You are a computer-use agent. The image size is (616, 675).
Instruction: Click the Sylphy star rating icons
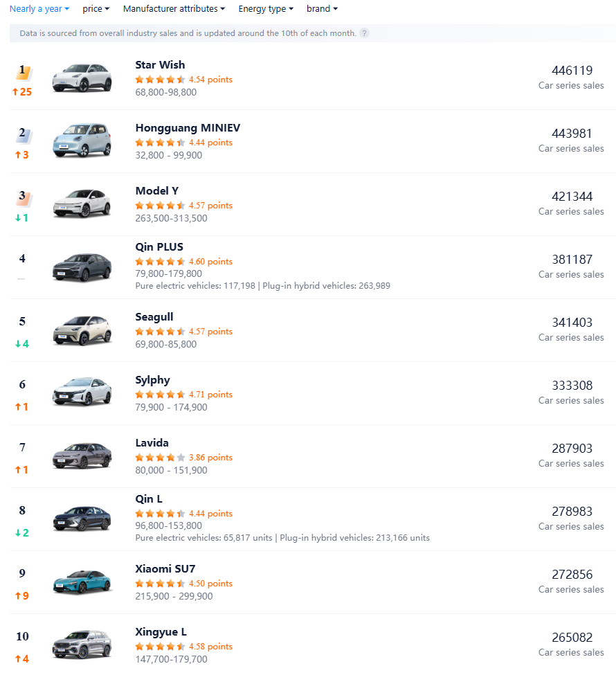(160, 395)
